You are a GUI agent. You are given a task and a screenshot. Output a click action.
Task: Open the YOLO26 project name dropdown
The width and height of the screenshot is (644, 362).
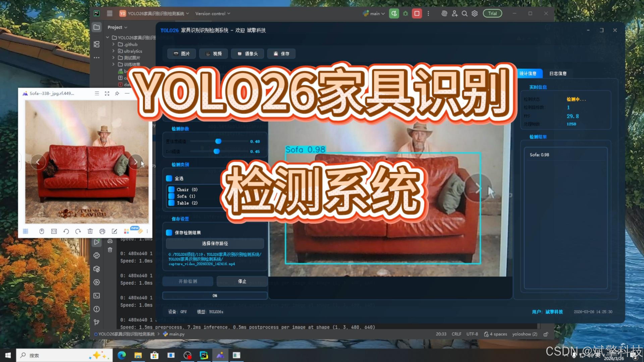(154, 13)
